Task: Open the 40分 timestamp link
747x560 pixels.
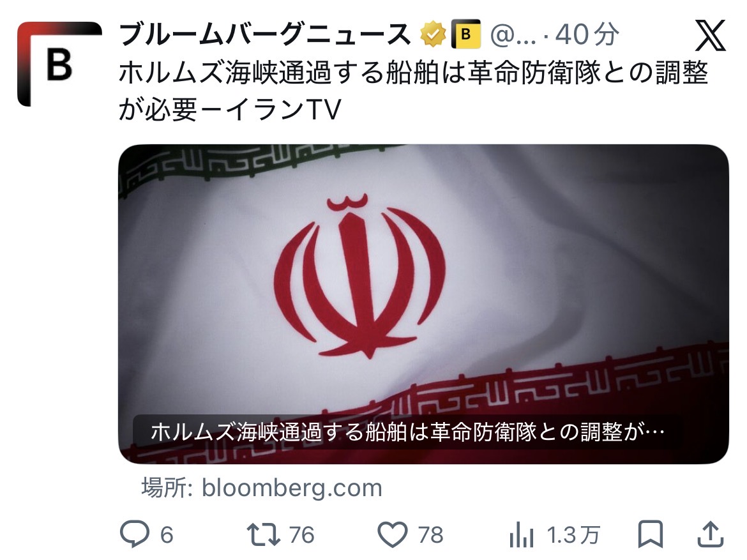Action: tap(587, 34)
